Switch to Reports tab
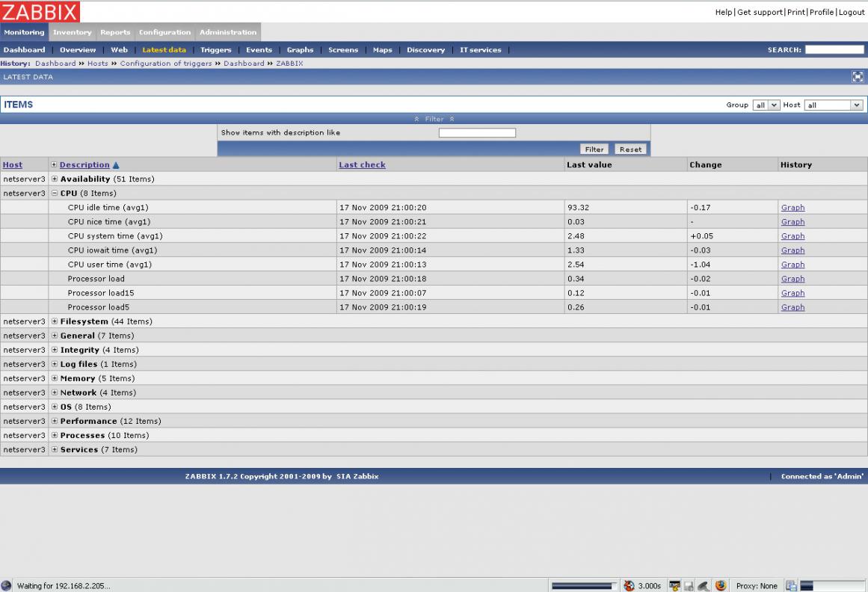This screenshot has width=868, height=592. tap(115, 32)
